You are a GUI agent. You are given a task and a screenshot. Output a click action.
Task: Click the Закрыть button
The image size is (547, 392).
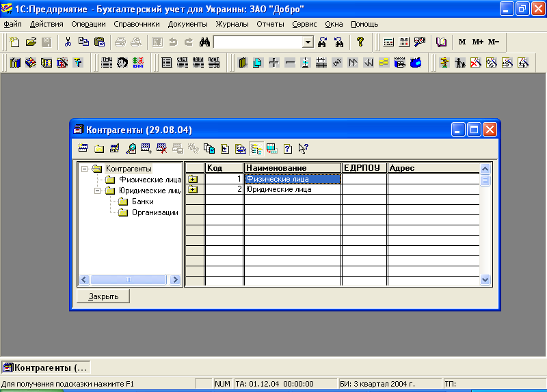pyautogui.click(x=103, y=296)
